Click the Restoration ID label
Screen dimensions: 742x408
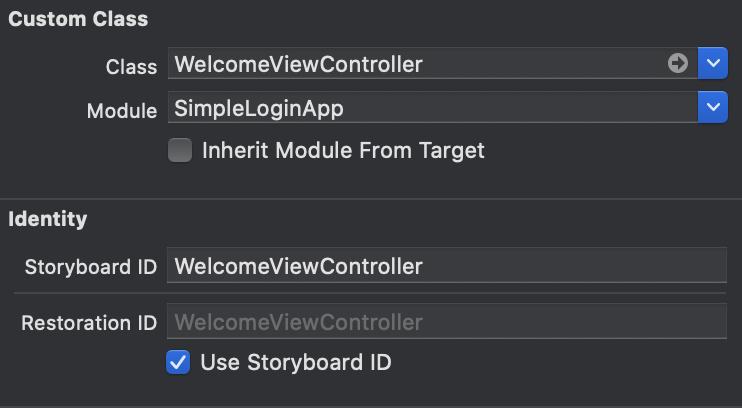pyautogui.click(x=89, y=323)
